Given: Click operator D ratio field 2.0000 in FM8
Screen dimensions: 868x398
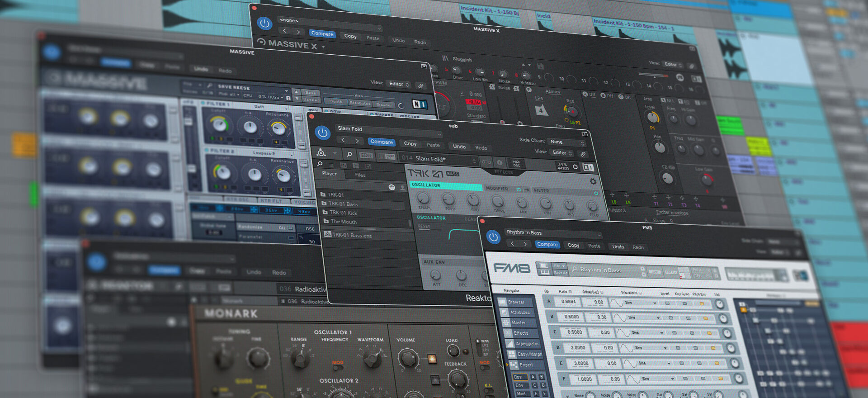Looking at the screenshot, I should 577,347.
